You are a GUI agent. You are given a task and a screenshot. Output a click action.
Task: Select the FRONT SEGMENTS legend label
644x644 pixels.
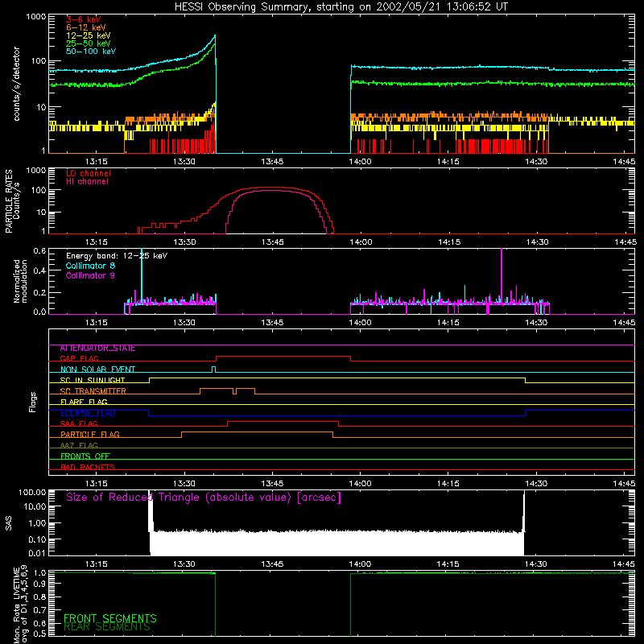click(x=110, y=618)
